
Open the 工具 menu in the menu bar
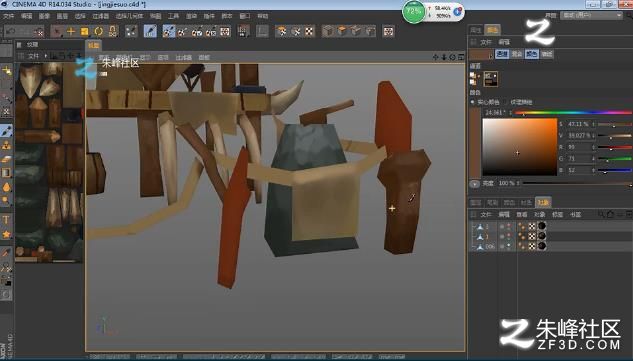click(173, 16)
